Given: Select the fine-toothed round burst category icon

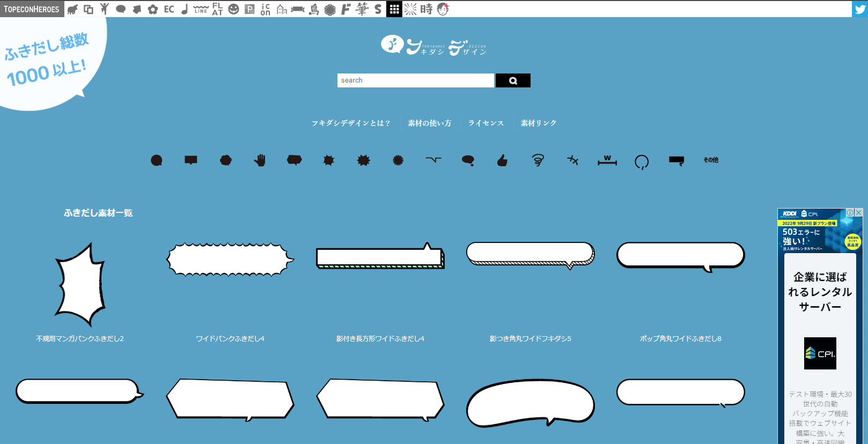Looking at the screenshot, I should coord(398,160).
